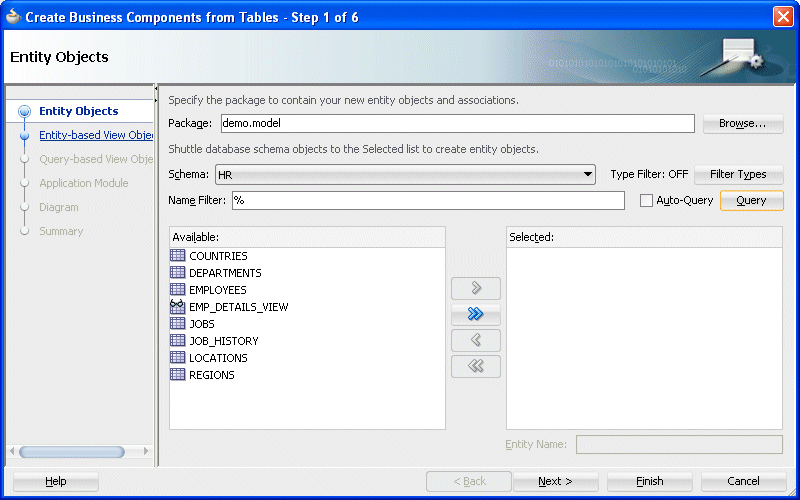
Task: Shuttle all items to Selected list
Action: [x=476, y=314]
